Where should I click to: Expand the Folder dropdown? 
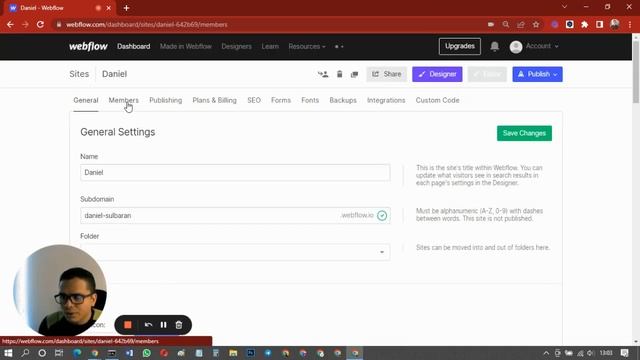coord(235,252)
